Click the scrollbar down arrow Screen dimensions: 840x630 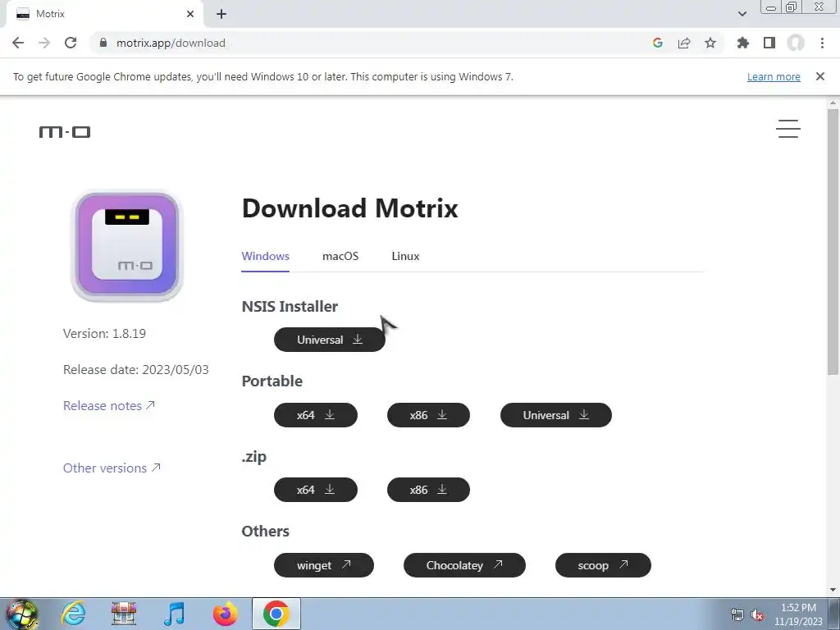(833, 590)
